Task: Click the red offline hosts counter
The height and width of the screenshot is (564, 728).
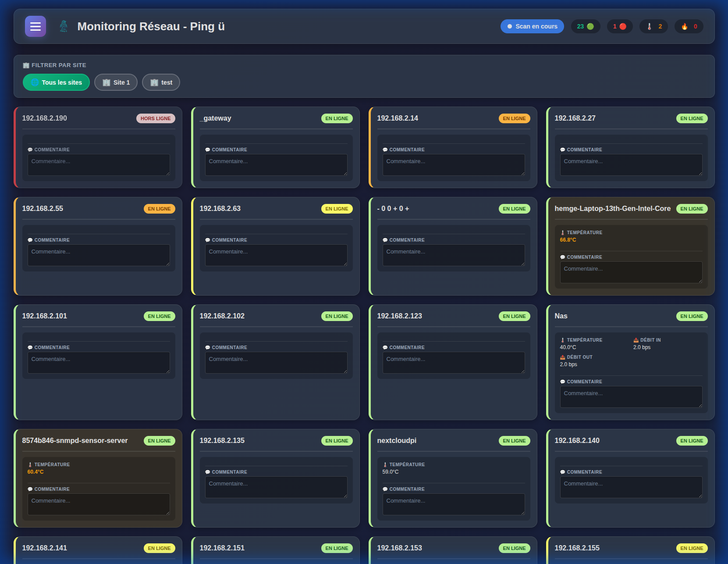Action: coord(619,26)
